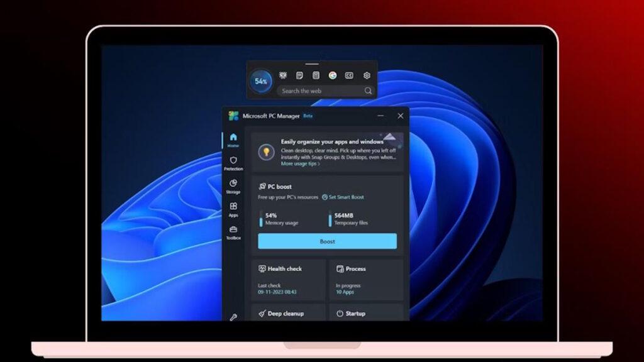Follow the More usage tips link

[300, 164]
